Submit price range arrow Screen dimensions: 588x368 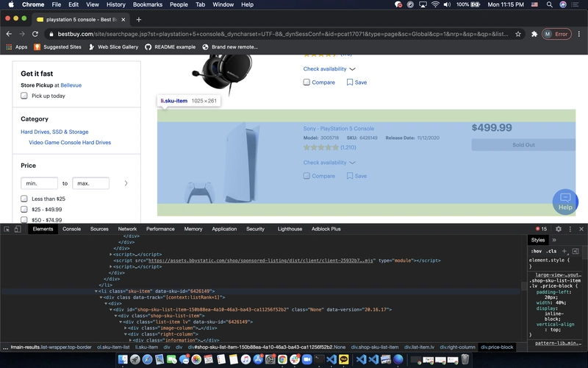(126, 183)
